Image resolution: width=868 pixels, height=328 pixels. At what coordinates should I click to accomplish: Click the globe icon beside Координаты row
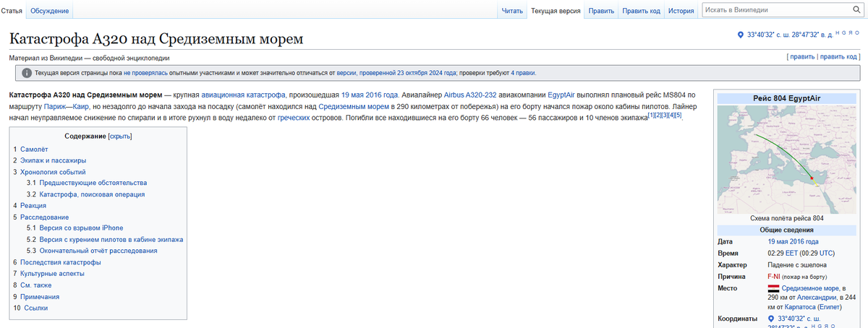pos(771,319)
